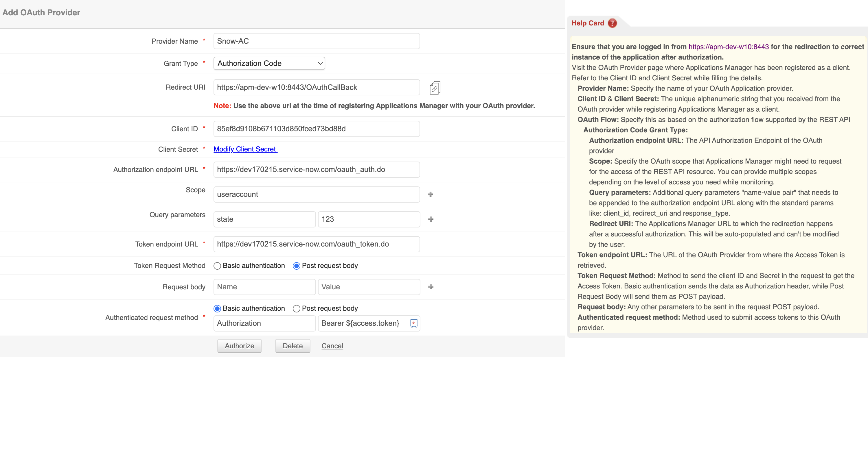868x474 pixels.
Task: Click the copy Redirect URI icon
Action: point(435,88)
